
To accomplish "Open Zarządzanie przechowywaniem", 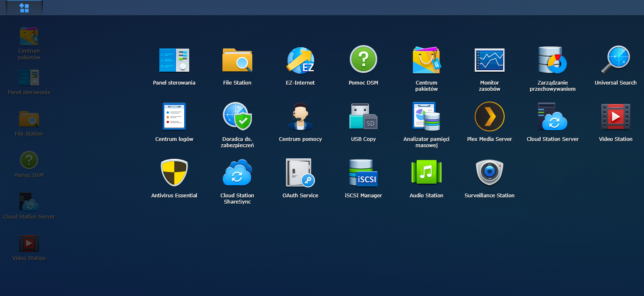I will click(552, 60).
